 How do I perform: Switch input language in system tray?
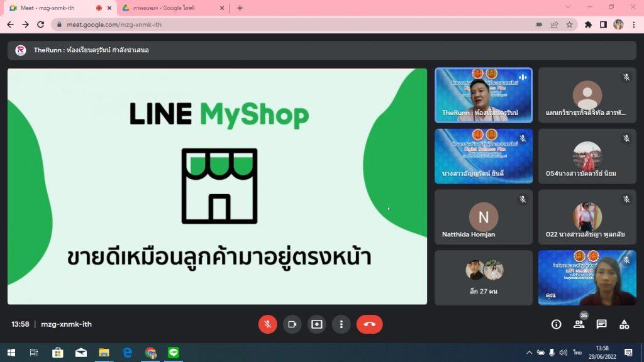pyautogui.click(x=578, y=353)
